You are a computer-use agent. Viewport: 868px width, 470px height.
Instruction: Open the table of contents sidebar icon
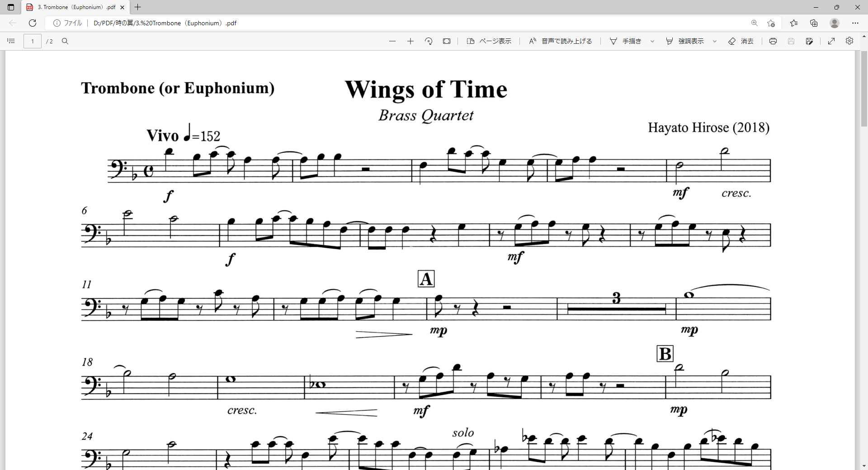pyautogui.click(x=11, y=41)
